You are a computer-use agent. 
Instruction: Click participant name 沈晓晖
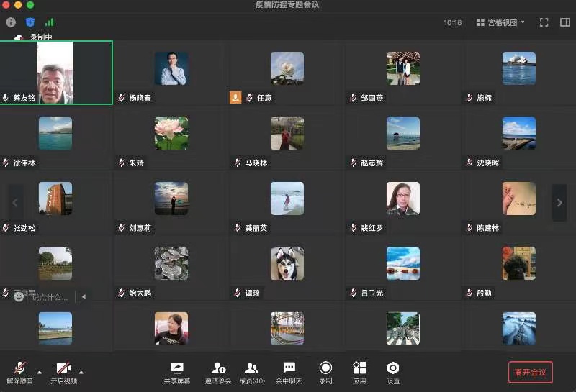[488, 163]
